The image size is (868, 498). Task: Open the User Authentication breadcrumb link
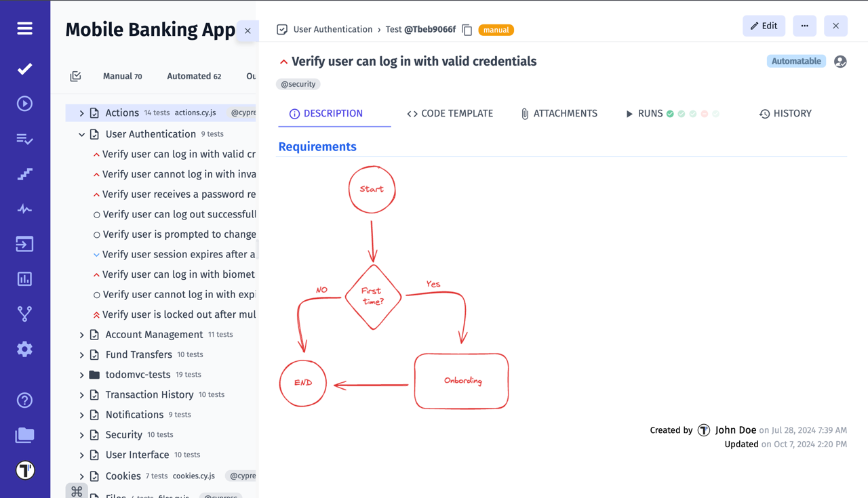[332, 29]
